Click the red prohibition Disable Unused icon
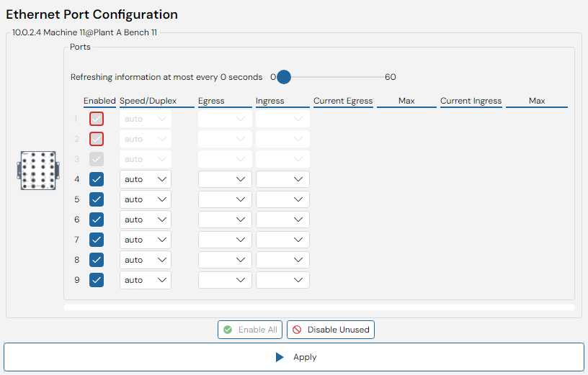The width and height of the screenshot is (588, 375). tap(297, 330)
